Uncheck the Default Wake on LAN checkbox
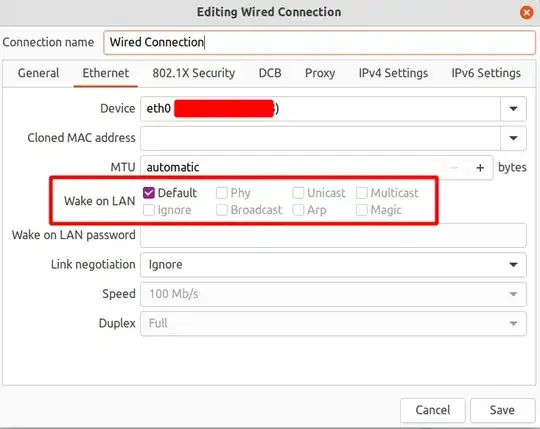This screenshot has height=429, width=540. tap(148, 193)
